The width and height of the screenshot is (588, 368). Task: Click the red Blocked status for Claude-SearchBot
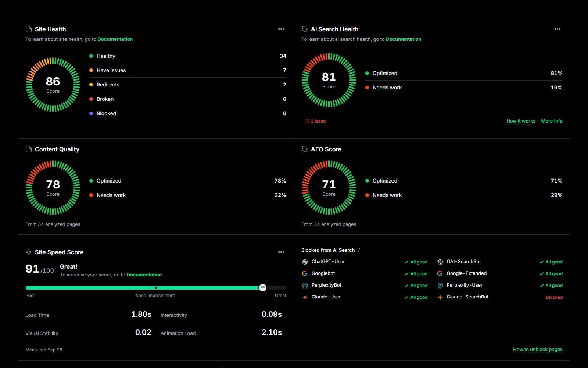(x=554, y=297)
